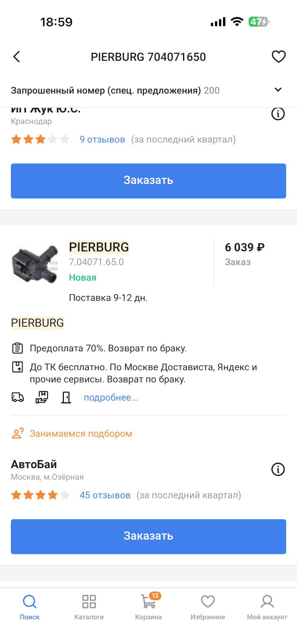Image resolution: width=297 pixels, height=644 pixels.
Task: Open подробнее... for more delivery details
Action: pos(111,397)
